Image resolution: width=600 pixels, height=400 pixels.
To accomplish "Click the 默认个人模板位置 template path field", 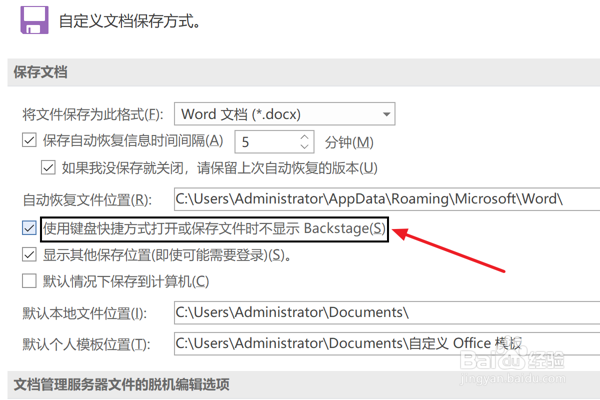I will pyautogui.click(x=387, y=343).
